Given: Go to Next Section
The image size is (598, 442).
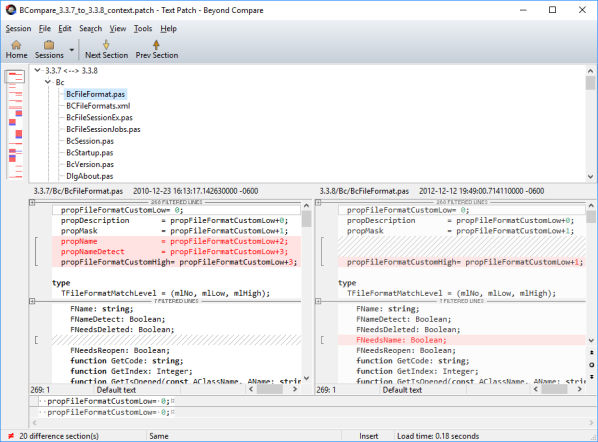Looking at the screenshot, I should pyautogui.click(x=106, y=50).
